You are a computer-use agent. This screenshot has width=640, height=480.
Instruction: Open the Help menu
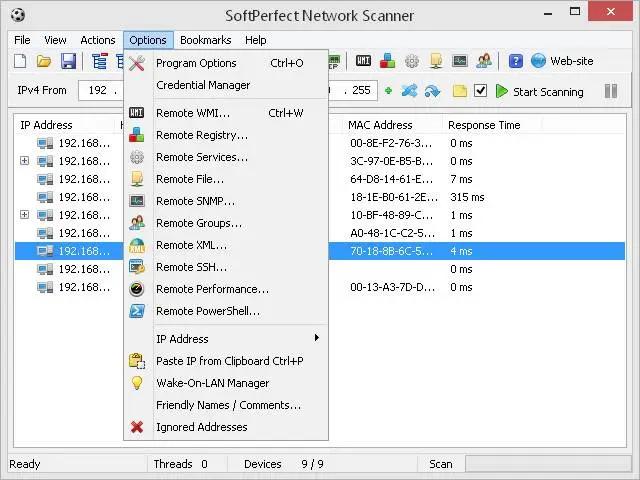coord(256,40)
